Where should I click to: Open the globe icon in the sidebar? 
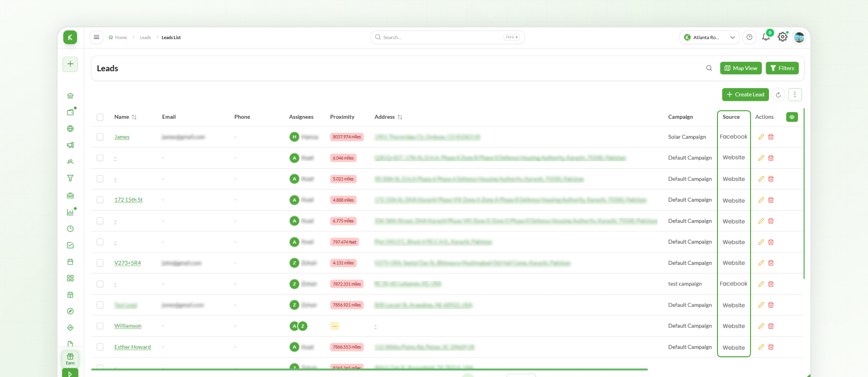click(70, 129)
